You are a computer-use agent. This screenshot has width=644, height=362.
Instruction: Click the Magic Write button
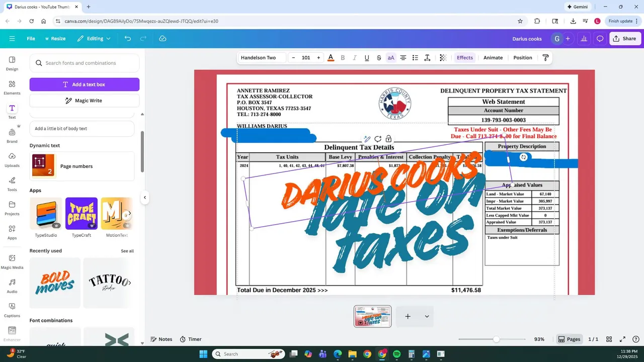(85, 101)
